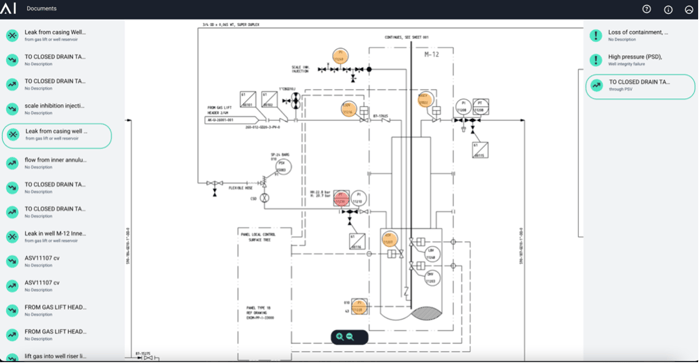Select the red highlighted instrument on diagram
Image resolution: width=700 pixels, height=364 pixels.
coord(342,198)
